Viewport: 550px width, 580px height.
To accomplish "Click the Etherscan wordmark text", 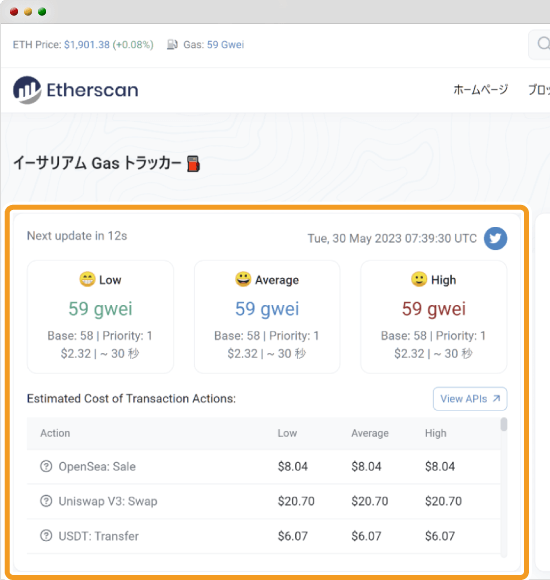I will pos(92,90).
